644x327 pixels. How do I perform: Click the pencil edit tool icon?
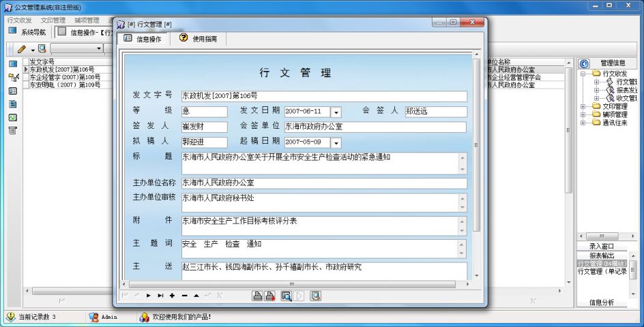(x=22, y=49)
